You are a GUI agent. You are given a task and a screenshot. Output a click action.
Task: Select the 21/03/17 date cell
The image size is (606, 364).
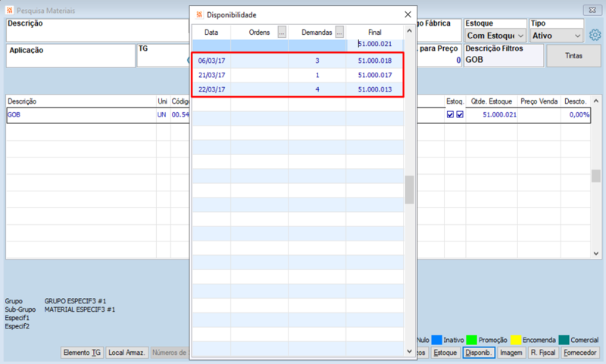point(212,75)
